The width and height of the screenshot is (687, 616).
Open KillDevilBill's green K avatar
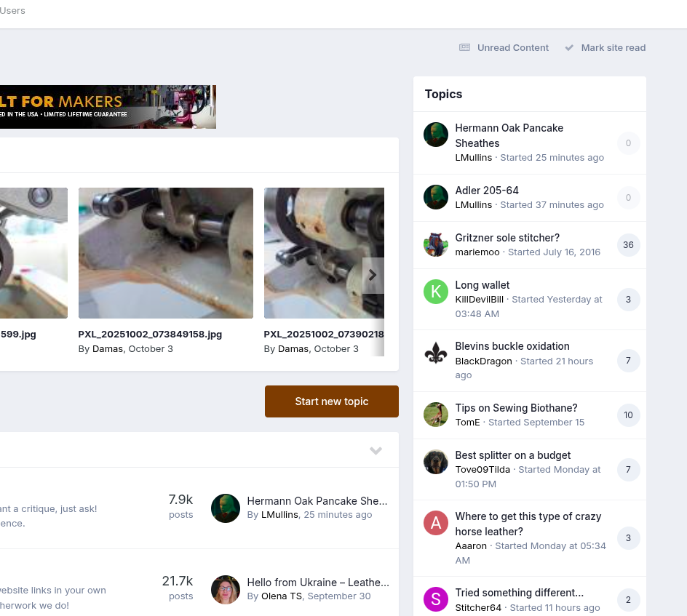pyautogui.click(x=436, y=292)
